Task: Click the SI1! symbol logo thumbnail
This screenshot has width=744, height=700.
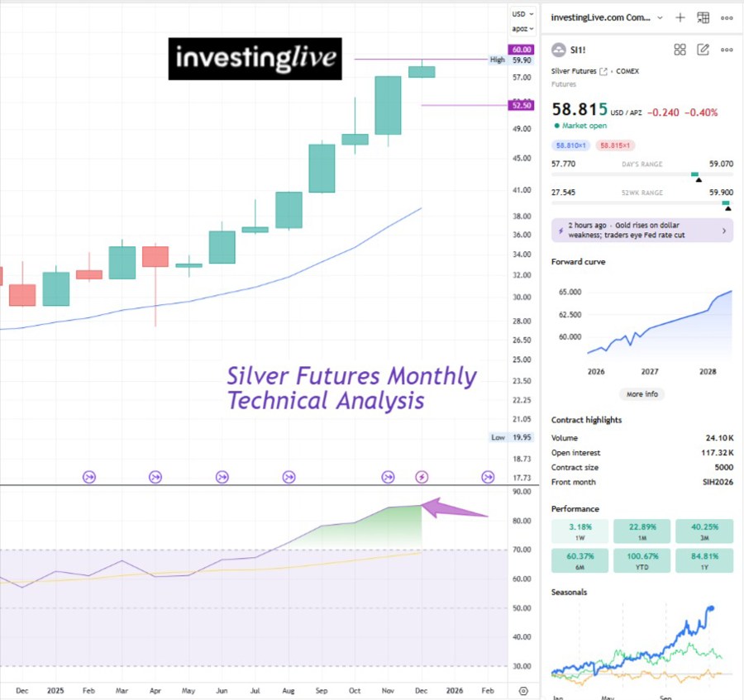Action: coord(559,49)
